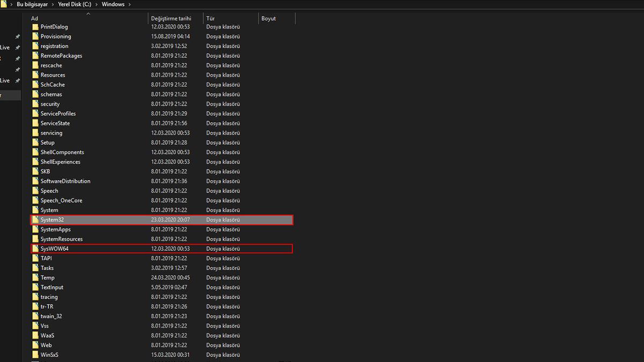Viewport: 644px width, 362px height.
Task: Click the tr-TR folder icon
Action: pyautogui.click(x=35, y=307)
